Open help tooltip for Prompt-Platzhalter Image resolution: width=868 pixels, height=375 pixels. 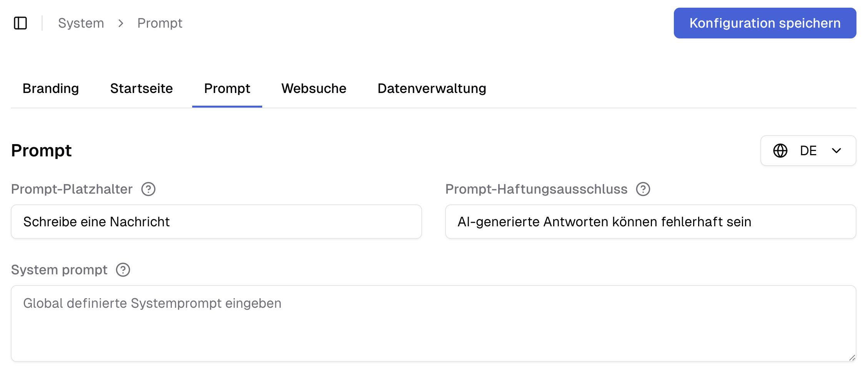coord(148,189)
